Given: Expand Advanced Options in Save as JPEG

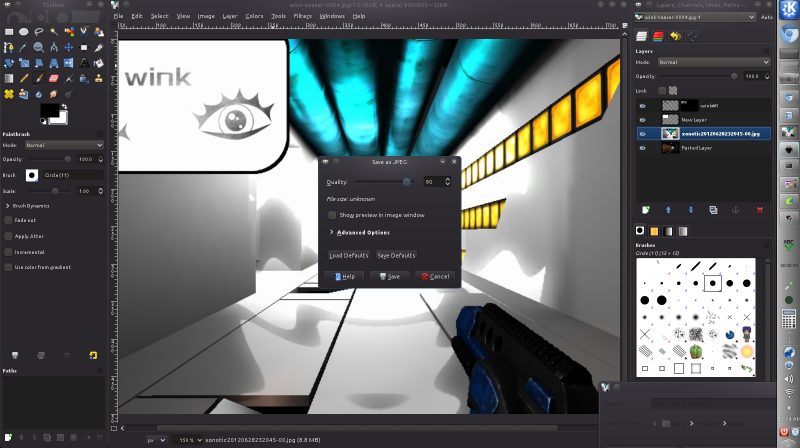Looking at the screenshot, I should [x=332, y=232].
